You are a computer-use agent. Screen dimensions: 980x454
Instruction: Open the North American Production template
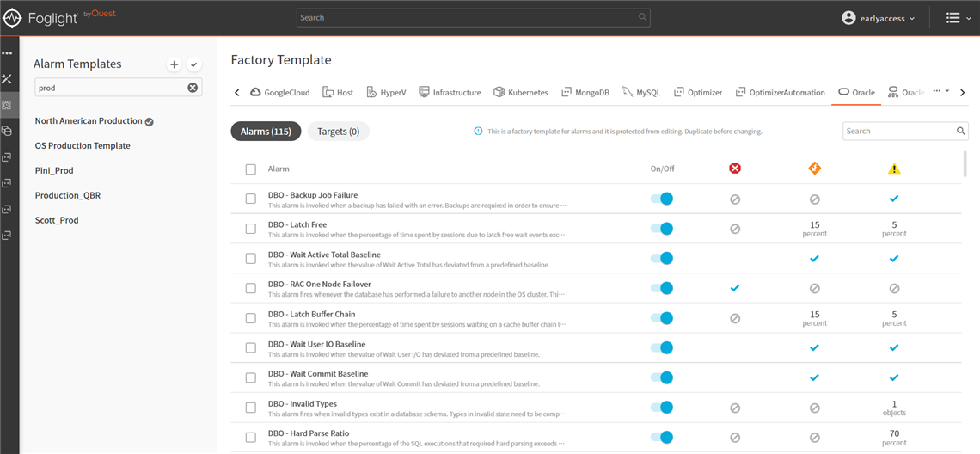click(x=89, y=121)
